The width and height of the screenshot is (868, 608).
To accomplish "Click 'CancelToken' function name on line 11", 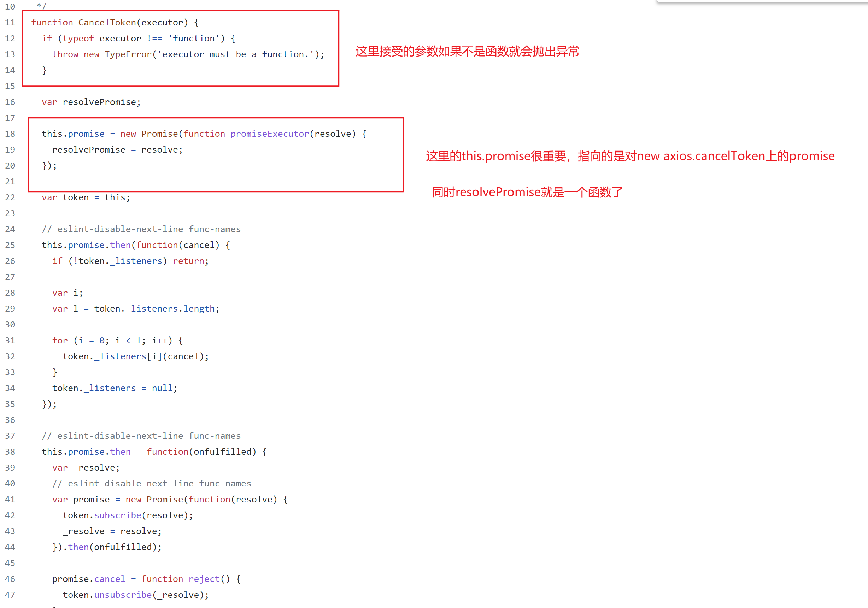I will (x=107, y=23).
